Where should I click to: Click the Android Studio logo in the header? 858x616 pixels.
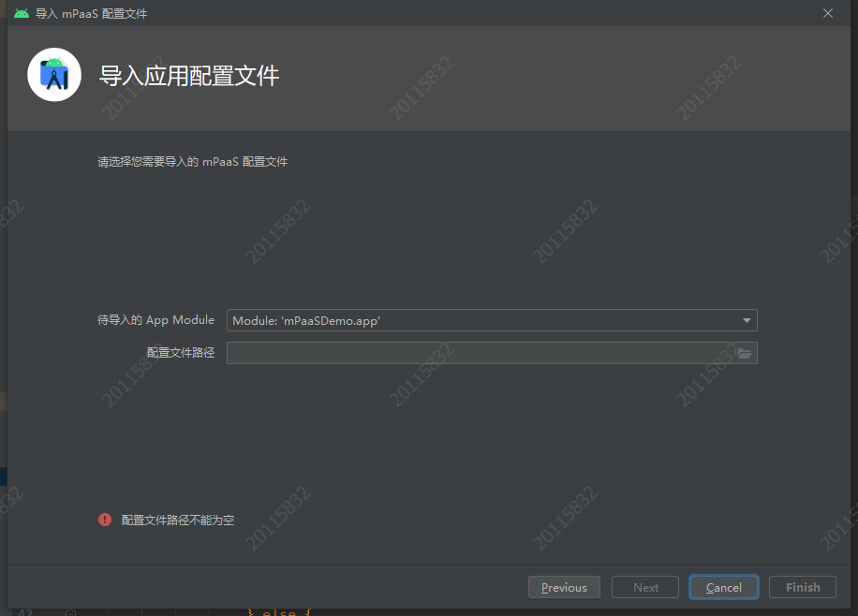click(x=54, y=75)
